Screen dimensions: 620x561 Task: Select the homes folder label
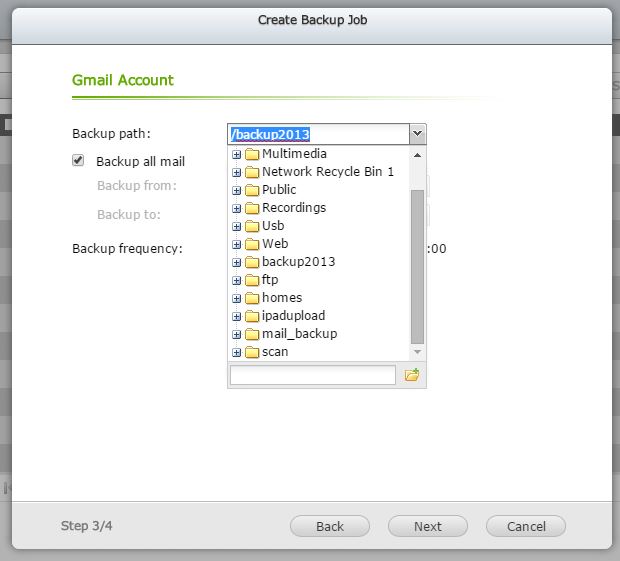click(x=282, y=297)
